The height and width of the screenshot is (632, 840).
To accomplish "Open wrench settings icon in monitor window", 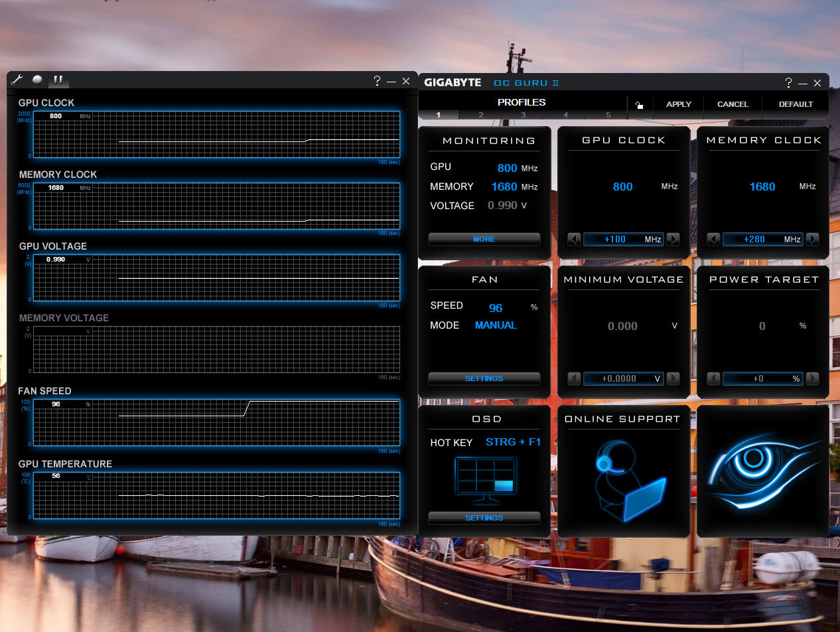I will tap(17, 80).
